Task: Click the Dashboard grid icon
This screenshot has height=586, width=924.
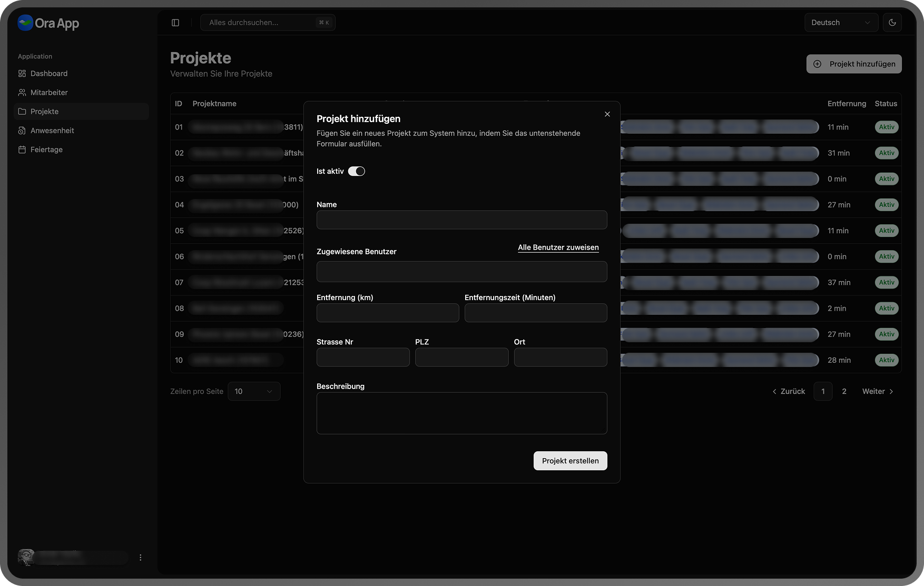Action: 22,74
